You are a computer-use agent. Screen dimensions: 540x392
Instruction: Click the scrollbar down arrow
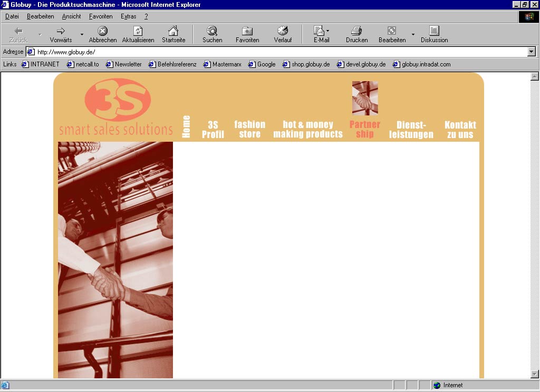535,374
